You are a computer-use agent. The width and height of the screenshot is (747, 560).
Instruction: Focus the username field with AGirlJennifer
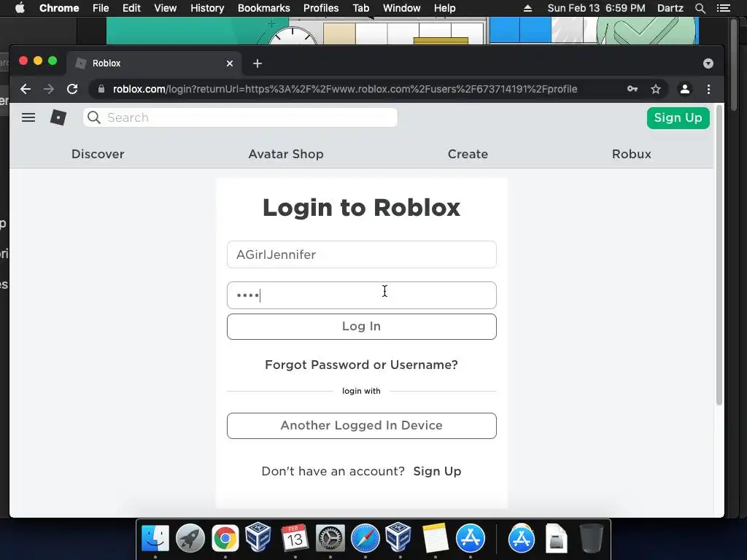point(362,254)
